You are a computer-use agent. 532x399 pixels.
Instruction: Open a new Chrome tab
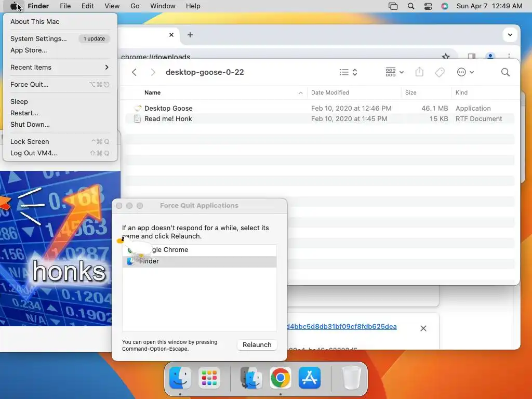tap(190, 35)
